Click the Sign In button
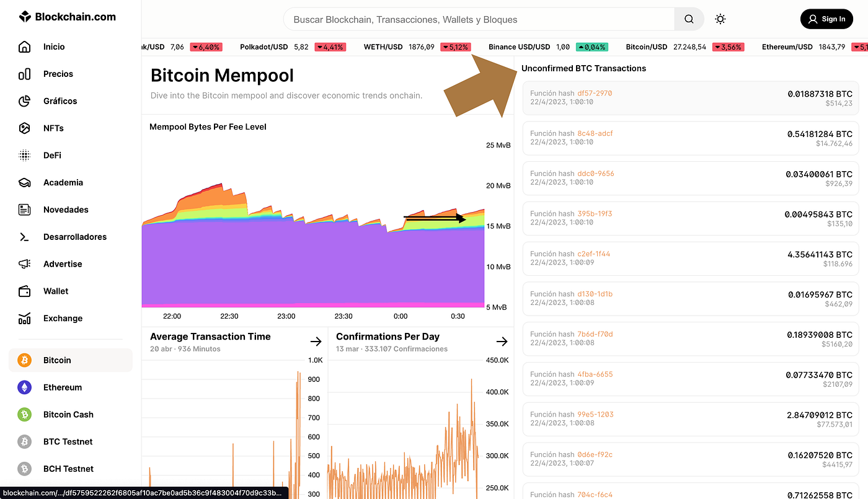The height and width of the screenshot is (499, 868). 826,19
